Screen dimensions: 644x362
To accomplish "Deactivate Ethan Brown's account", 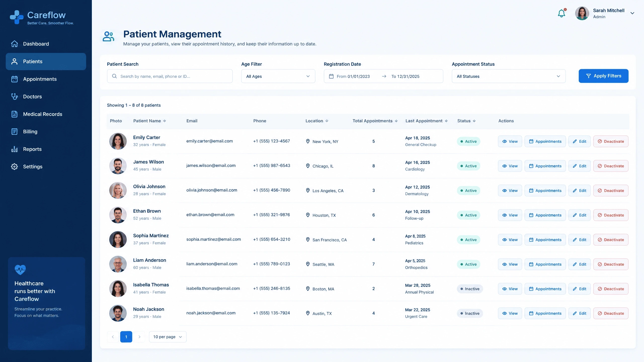I will 611,215.
